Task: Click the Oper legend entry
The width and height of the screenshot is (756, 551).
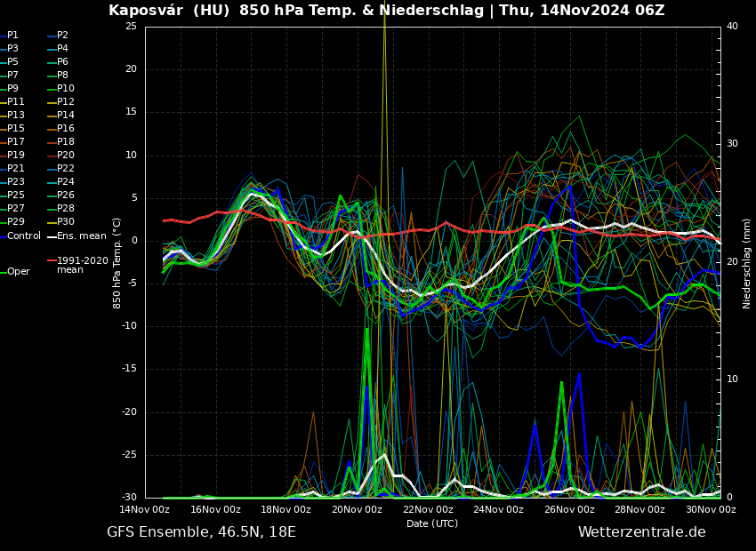Action: tap(18, 272)
